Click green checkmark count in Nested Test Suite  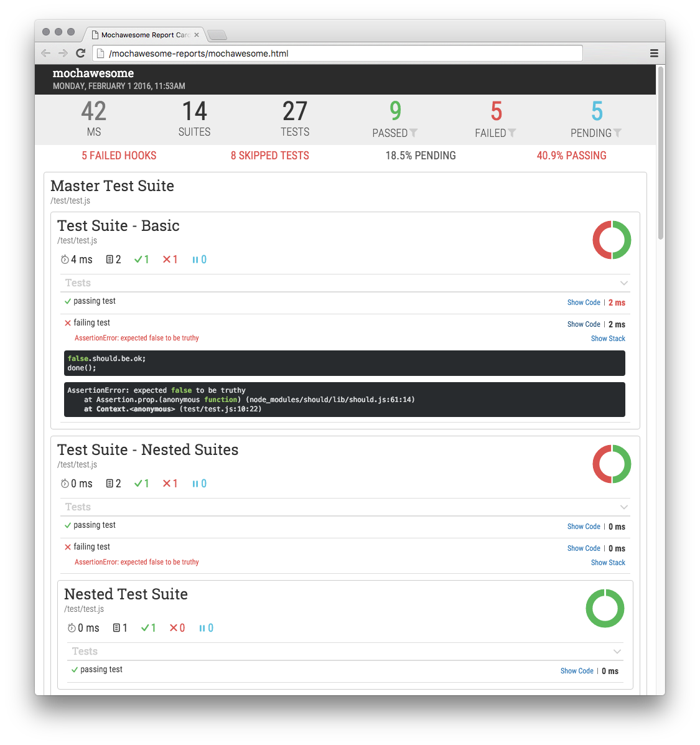[x=149, y=628]
